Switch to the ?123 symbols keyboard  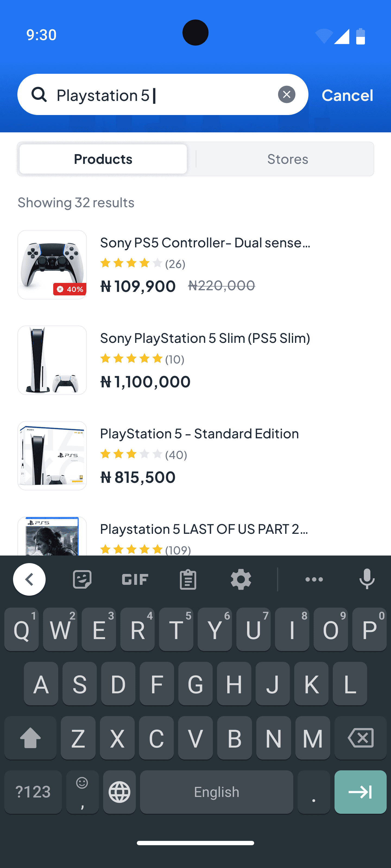click(33, 792)
